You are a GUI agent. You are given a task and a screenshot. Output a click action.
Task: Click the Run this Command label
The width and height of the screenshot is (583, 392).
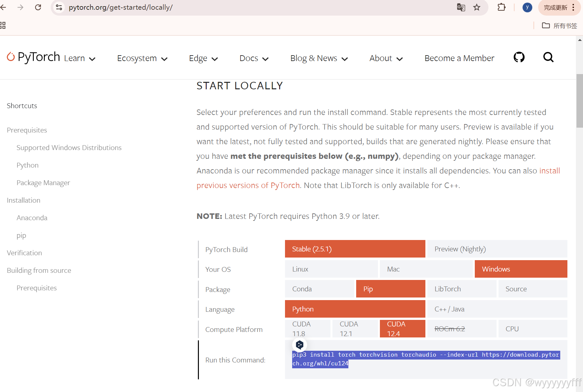coord(235,360)
